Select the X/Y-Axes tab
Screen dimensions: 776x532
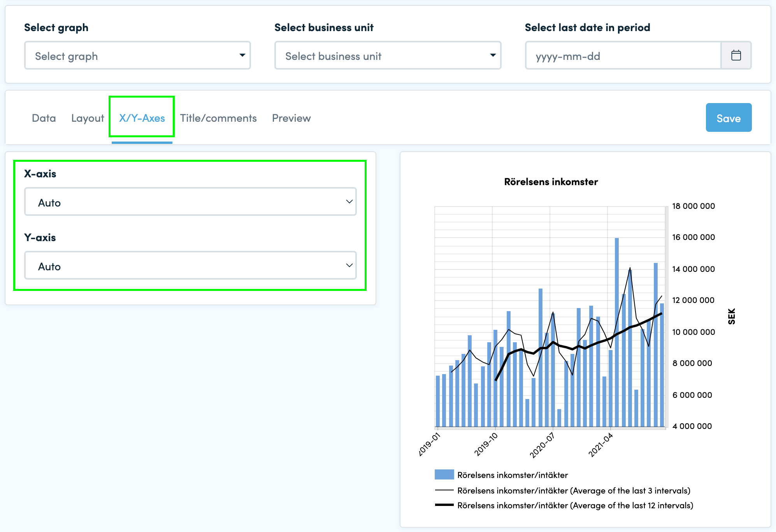click(x=142, y=118)
